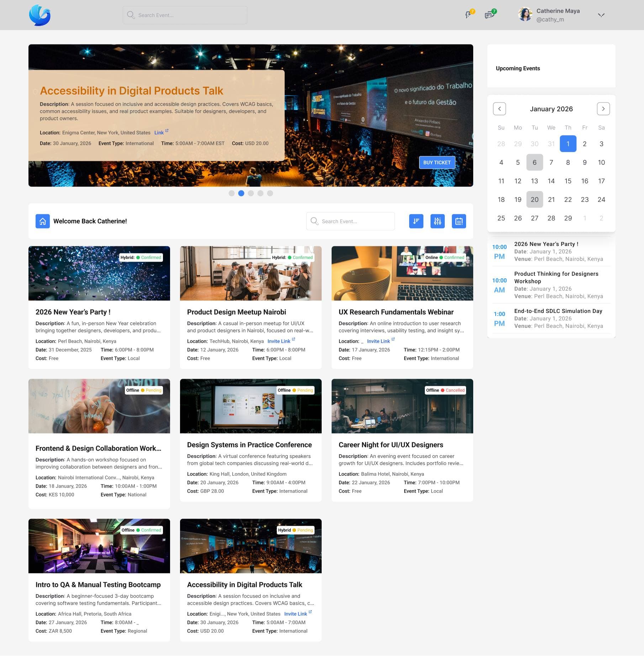Image resolution: width=644 pixels, height=656 pixels.
Task: Select the fifth carousel dot
Action: (x=270, y=193)
